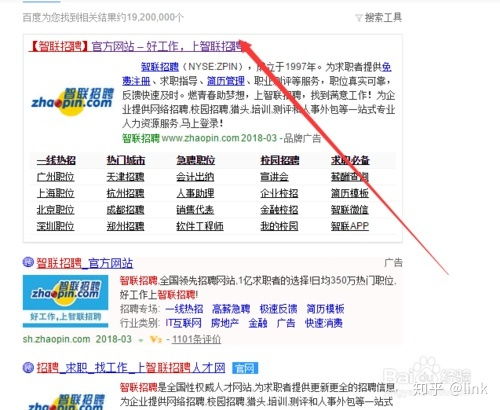Select 人事助理 job category

(x=195, y=193)
